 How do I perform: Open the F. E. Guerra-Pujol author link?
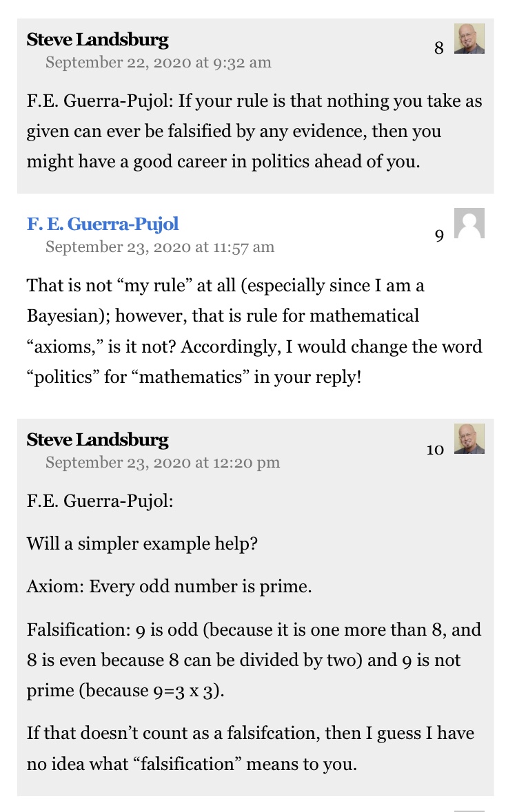coord(103,224)
